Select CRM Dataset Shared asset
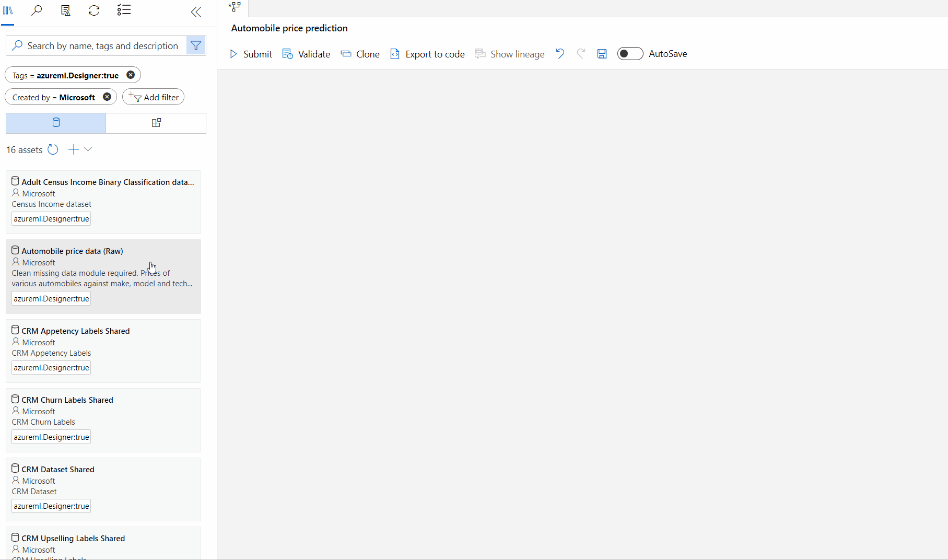The width and height of the screenshot is (948, 560). pos(103,489)
